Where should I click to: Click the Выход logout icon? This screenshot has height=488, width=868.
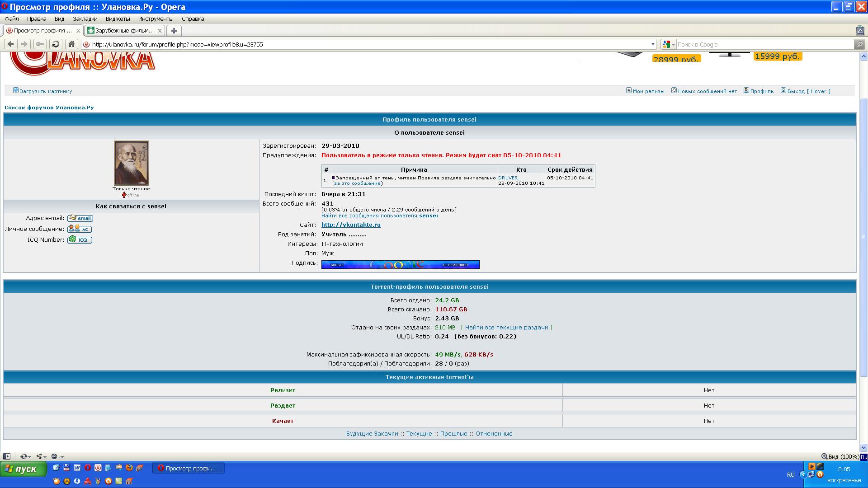[783, 91]
